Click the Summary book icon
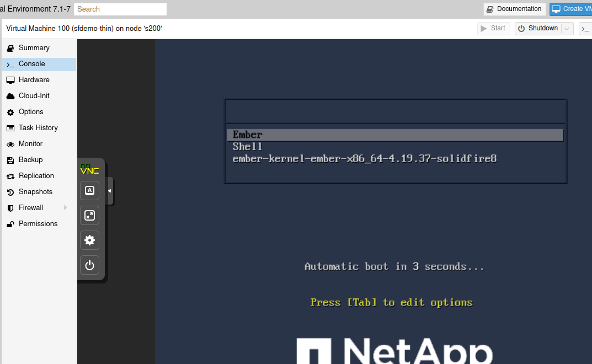Screen dimensions: 592x364 click(10, 49)
